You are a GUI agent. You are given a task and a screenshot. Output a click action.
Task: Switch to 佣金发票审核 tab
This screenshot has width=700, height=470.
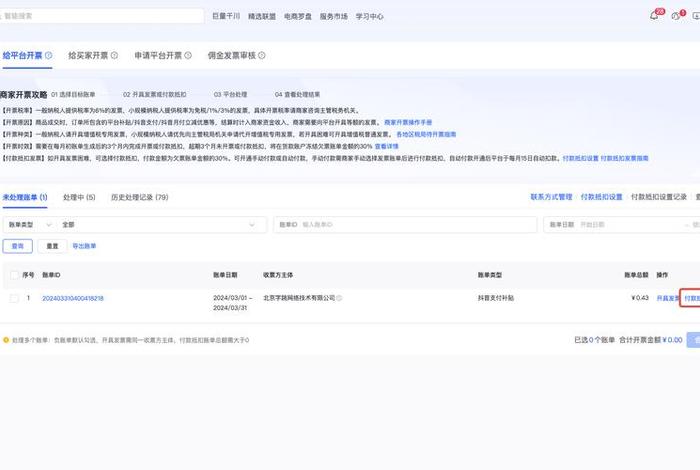[x=232, y=55]
